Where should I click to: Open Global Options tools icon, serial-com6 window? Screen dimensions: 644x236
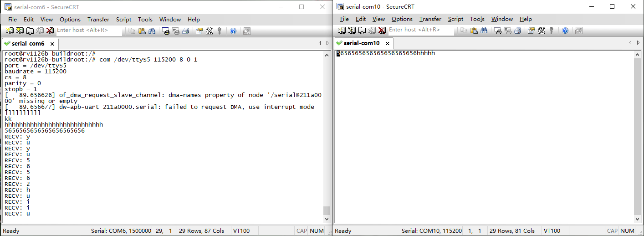tap(210, 31)
